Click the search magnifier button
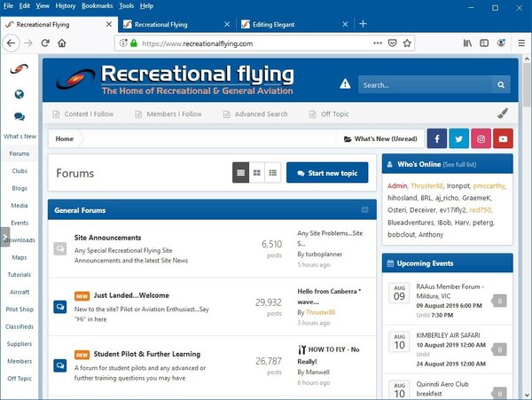The height and width of the screenshot is (400, 532). 502,85
